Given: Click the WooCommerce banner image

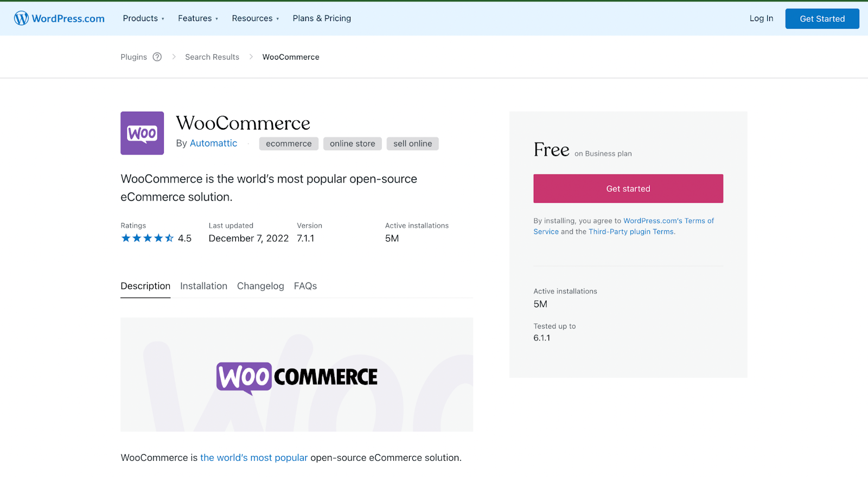Looking at the screenshot, I should point(297,375).
